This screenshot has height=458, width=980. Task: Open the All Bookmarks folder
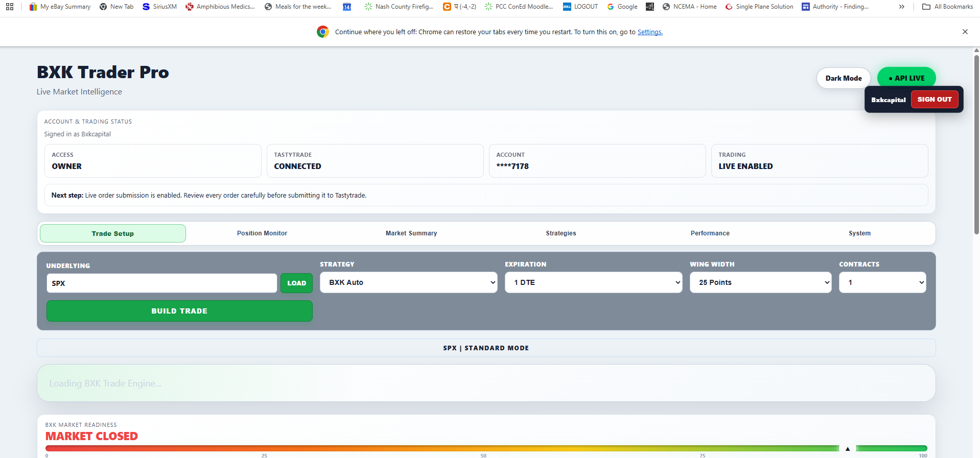(947, 7)
